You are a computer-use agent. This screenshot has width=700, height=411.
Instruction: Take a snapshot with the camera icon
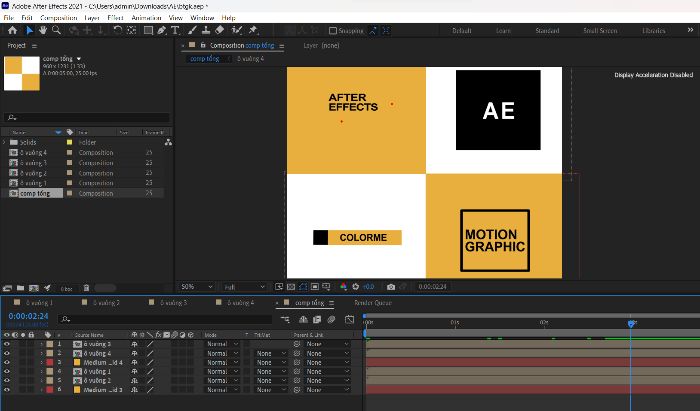point(391,287)
